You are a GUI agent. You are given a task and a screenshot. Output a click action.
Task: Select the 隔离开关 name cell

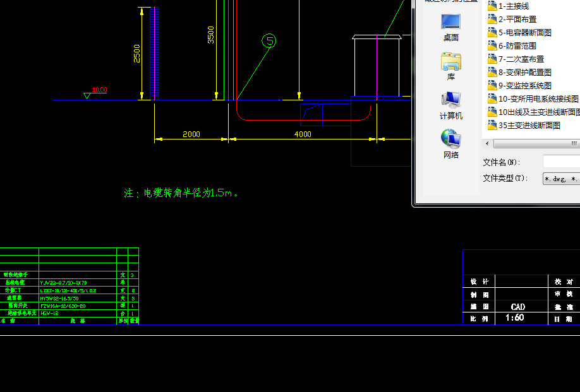(x=18, y=306)
